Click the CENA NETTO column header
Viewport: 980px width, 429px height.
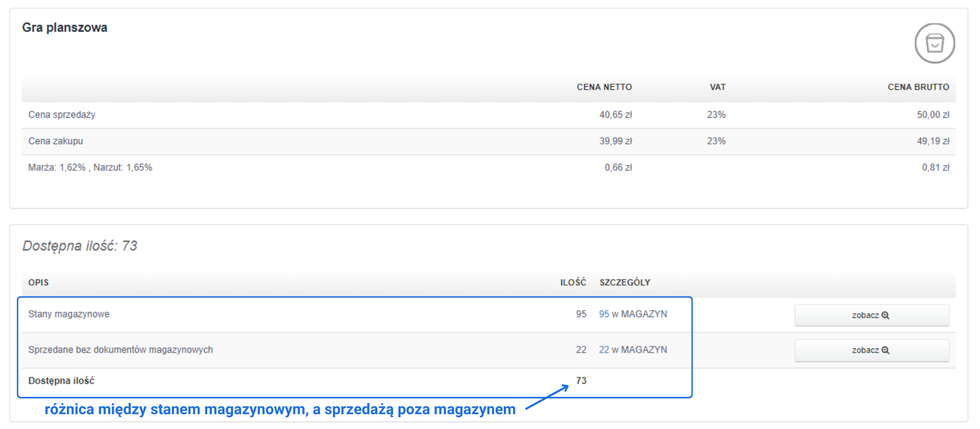coord(604,87)
